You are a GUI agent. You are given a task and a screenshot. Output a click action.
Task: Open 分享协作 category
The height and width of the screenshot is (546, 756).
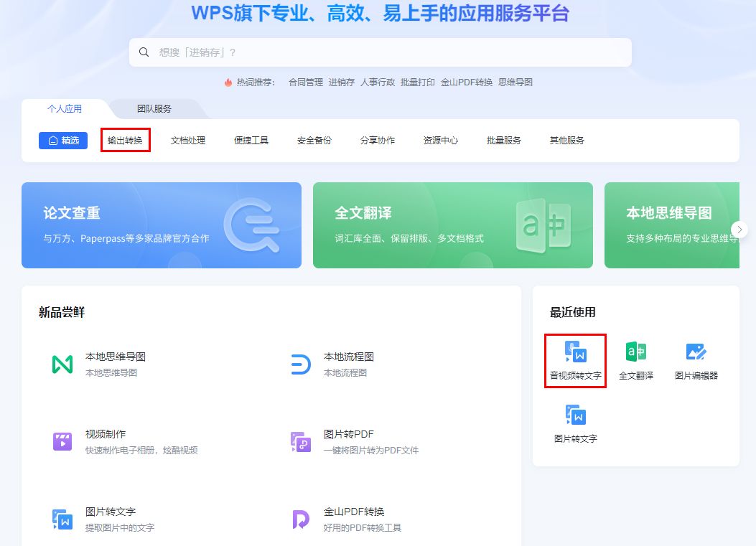pyautogui.click(x=378, y=140)
